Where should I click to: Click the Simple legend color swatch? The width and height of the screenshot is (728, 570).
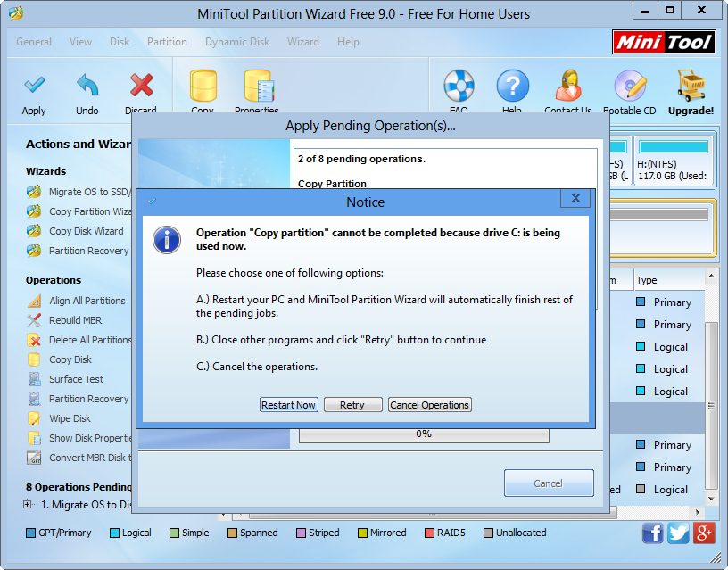pyautogui.click(x=175, y=533)
